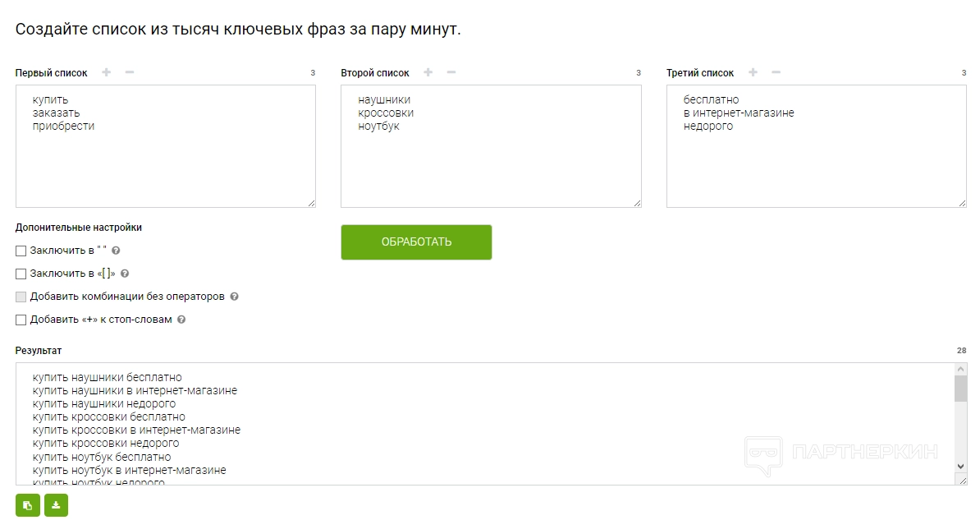980x520 pixels.
Task: Click plus icon next to Первый список
Action: [106, 73]
